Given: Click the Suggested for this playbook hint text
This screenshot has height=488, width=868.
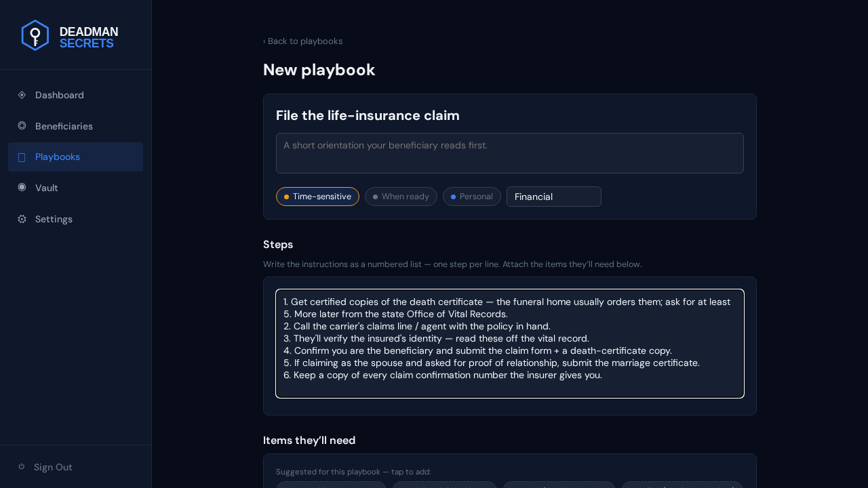Looking at the screenshot, I should [x=353, y=472].
